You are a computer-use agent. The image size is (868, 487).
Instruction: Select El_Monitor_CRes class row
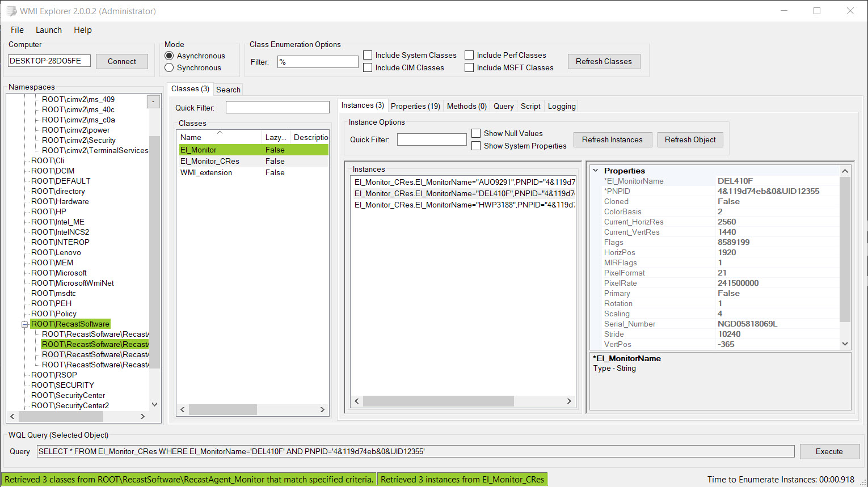253,161
